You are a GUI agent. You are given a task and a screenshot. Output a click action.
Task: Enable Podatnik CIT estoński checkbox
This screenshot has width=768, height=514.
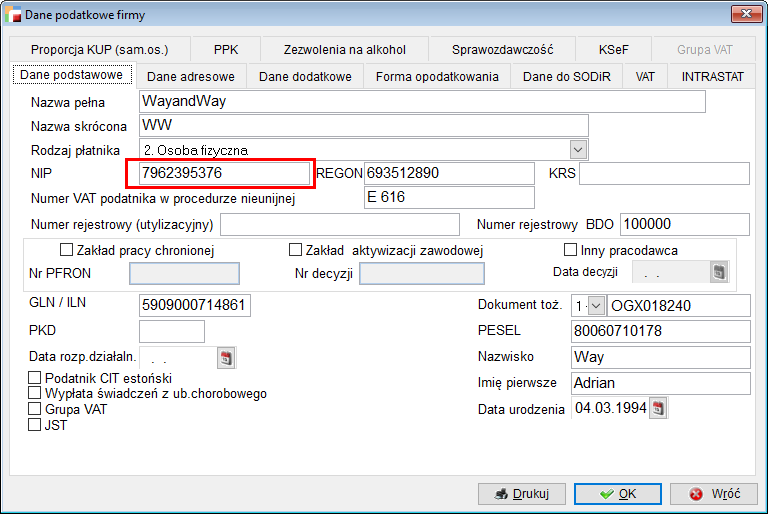point(36,378)
